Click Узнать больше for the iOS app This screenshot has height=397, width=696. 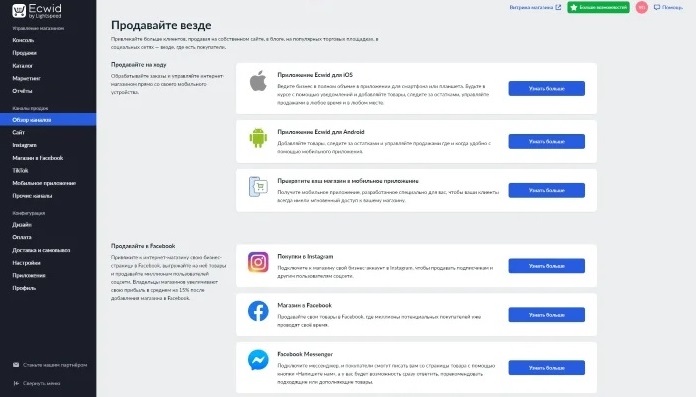pyautogui.click(x=546, y=88)
